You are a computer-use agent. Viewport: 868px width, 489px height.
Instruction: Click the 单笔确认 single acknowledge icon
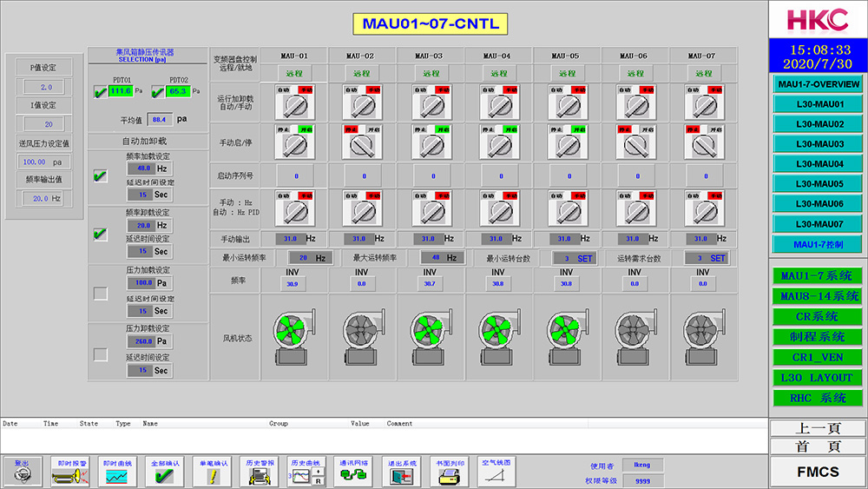(x=213, y=472)
